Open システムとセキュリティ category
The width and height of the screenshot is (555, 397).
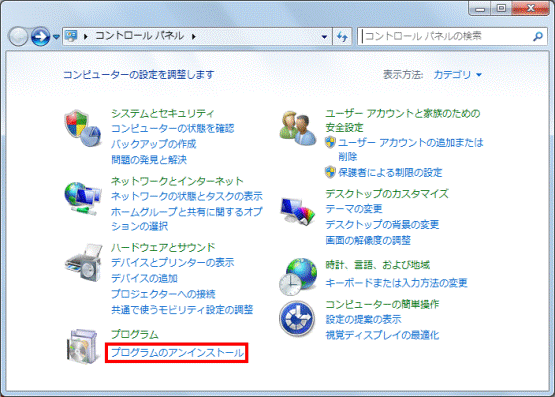tap(163, 113)
